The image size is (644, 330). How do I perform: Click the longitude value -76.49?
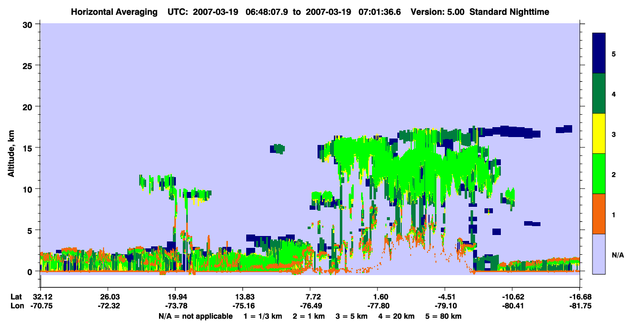310,306
